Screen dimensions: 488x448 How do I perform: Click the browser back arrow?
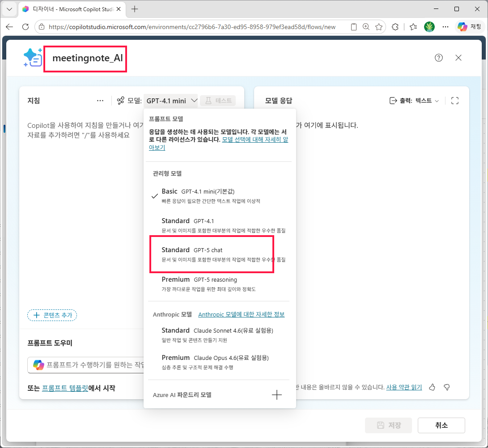coord(9,27)
